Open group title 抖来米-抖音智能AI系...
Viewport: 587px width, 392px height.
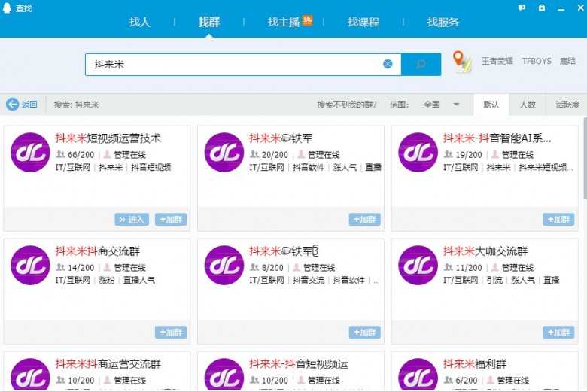coord(497,138)
